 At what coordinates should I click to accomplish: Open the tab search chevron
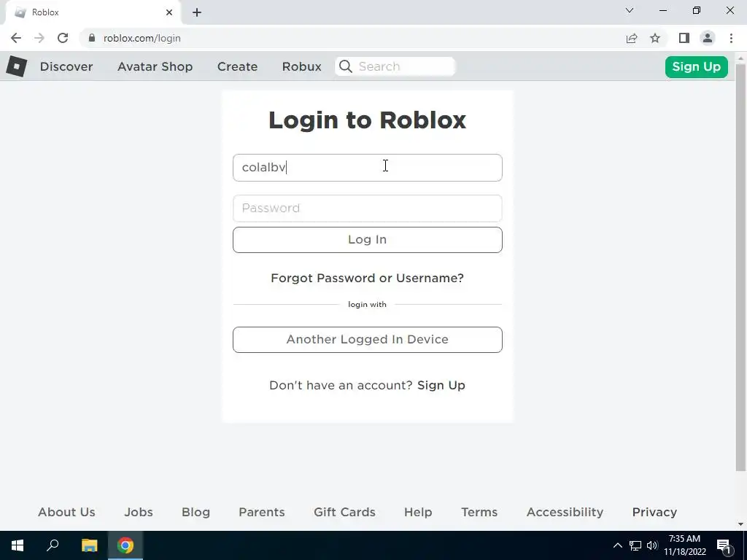tap(630, 10)
